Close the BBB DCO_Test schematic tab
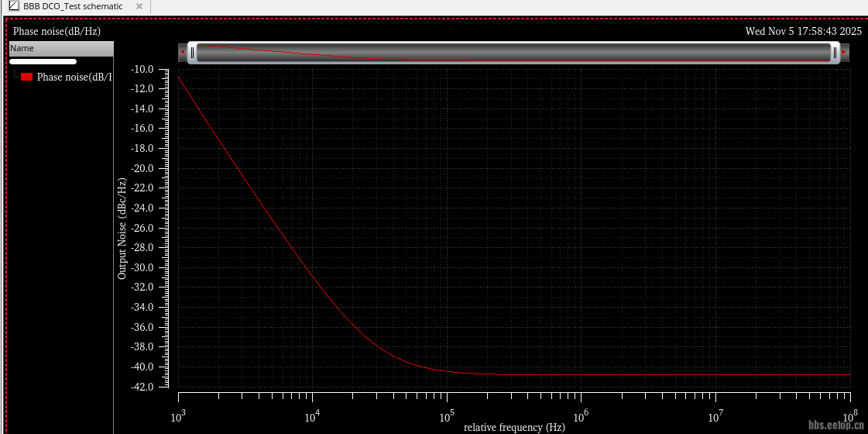Viewport: 868px width, 434px height. pos(139,6)
